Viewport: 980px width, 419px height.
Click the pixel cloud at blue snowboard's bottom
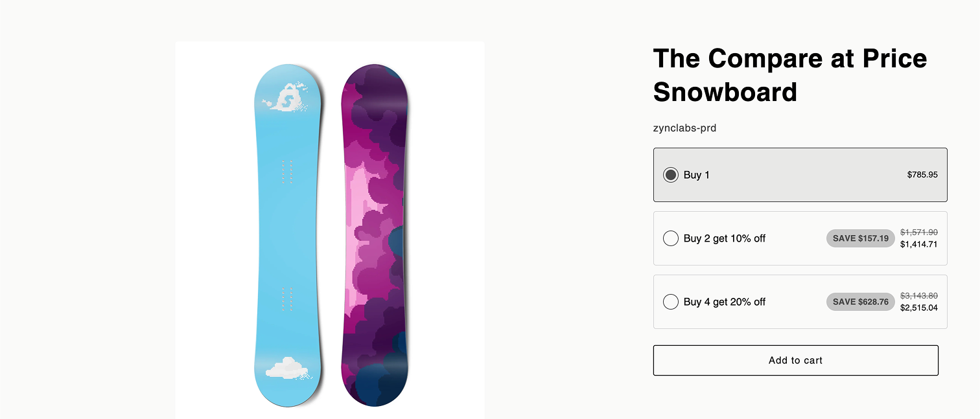point(285,368)
